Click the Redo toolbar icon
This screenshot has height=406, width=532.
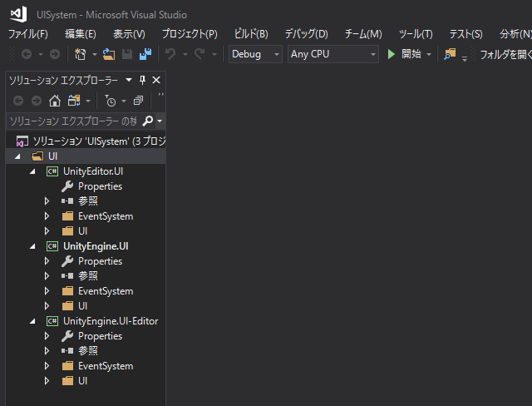[199, 54]
